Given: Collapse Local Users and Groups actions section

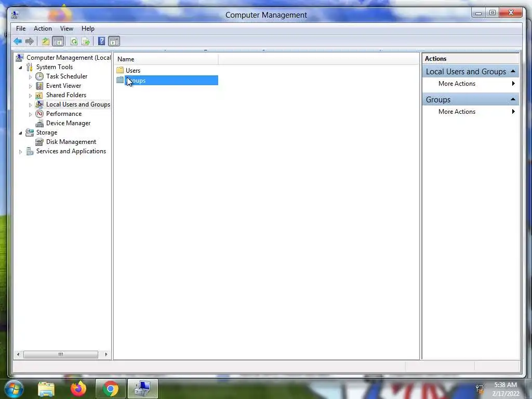Looking at the screenshot, I should coord(513,71).
